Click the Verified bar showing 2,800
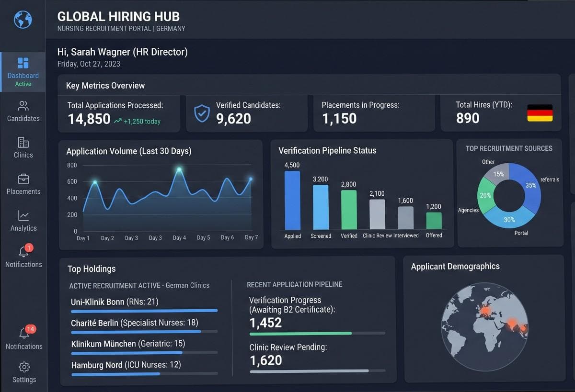The image size is (575, 392). click(349, 210)
